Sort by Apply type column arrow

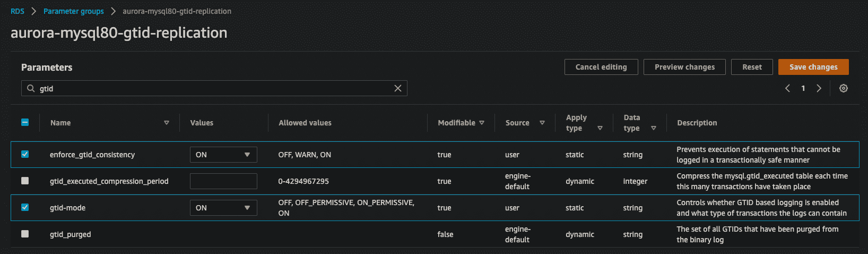(600, 128)
